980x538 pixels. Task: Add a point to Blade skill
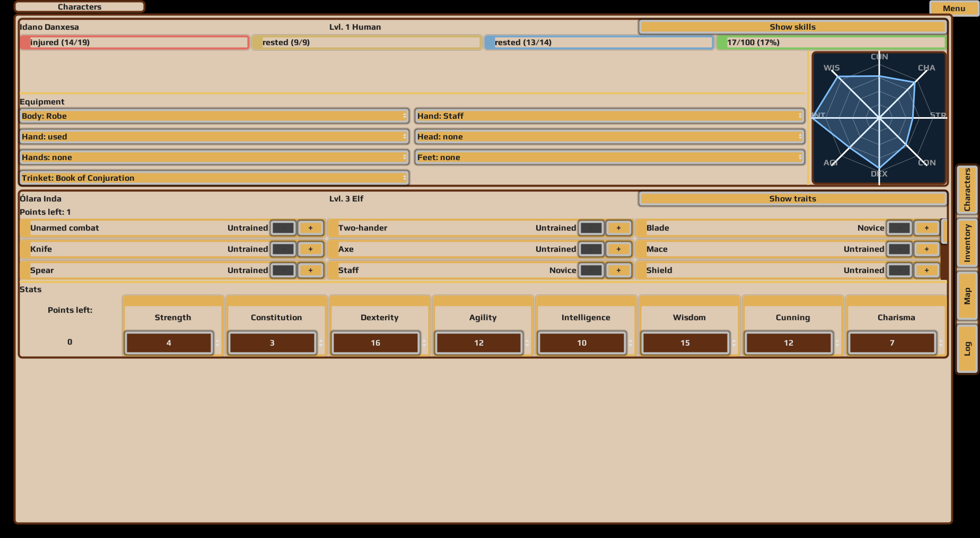[x=926, y=228]
